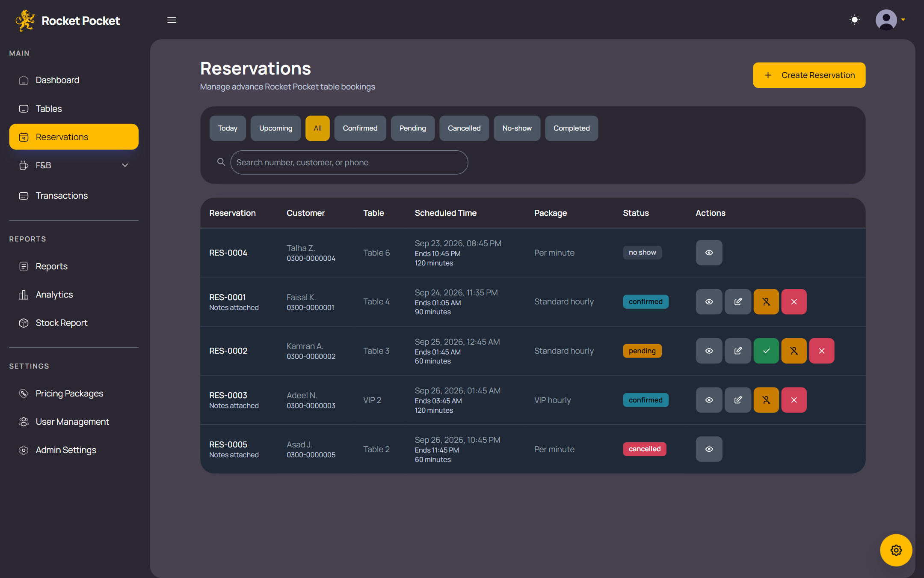Filter reservations by No-show
The width and height of the screenshot is (924, 578).
(517, 128)
